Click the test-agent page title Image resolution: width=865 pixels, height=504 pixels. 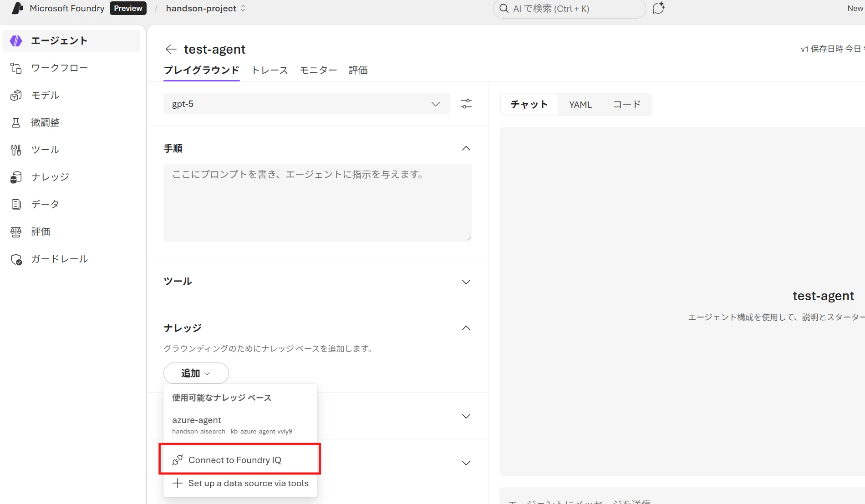tap(214, 49)
